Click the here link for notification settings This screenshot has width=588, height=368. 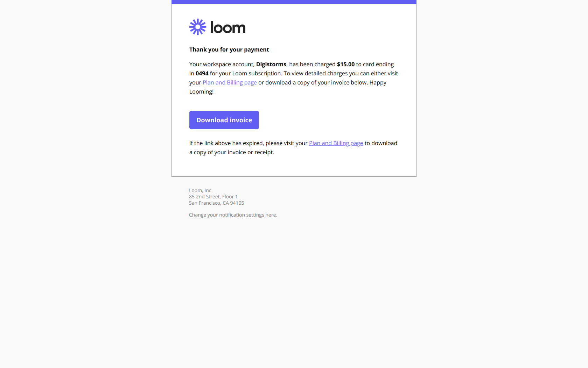270,214
